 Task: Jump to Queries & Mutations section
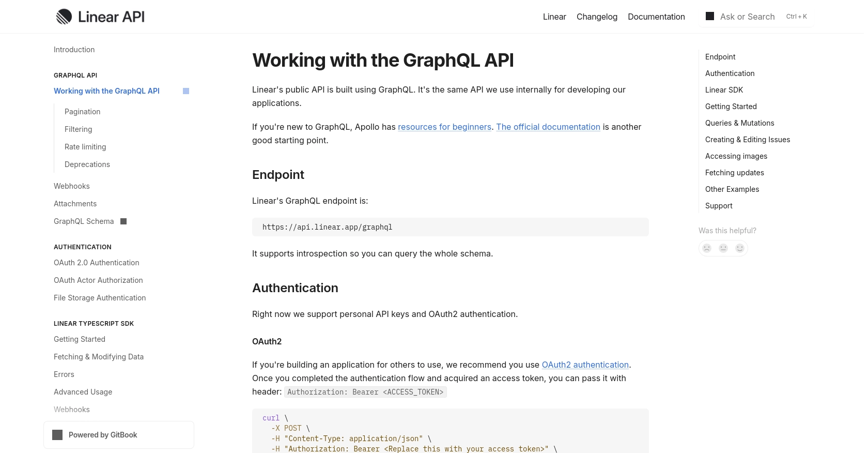point(740,123)
